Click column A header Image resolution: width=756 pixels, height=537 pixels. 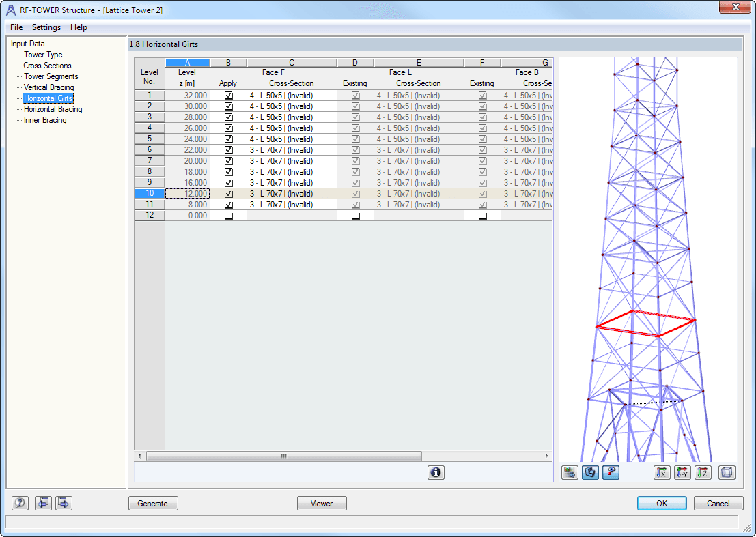[x=187, y=63]
